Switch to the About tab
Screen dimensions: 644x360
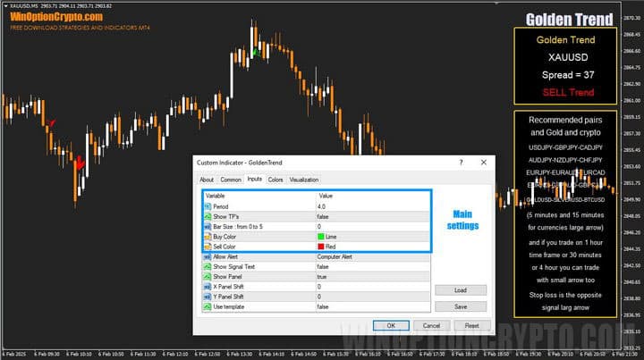[x=207, y=180]
